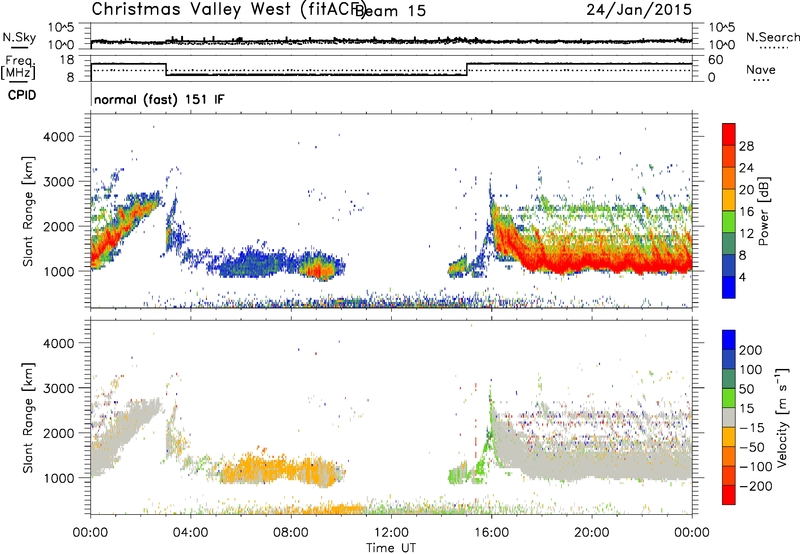Screen dimensions: 800x554
Task: Click the "1000" tick in velocity panel
Action: pos(58,478)
